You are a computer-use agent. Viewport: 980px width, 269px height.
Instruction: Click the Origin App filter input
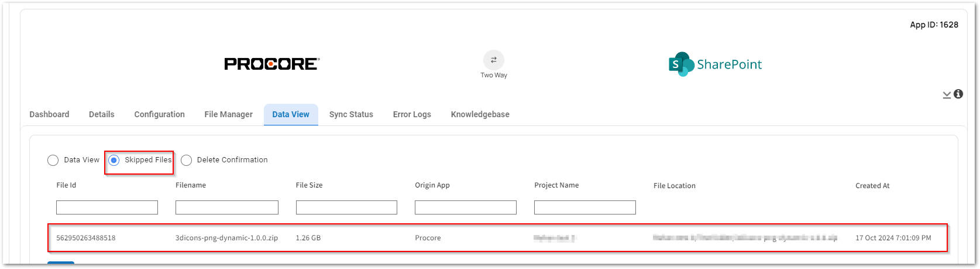pyautogui.click(x=466, y=207)
